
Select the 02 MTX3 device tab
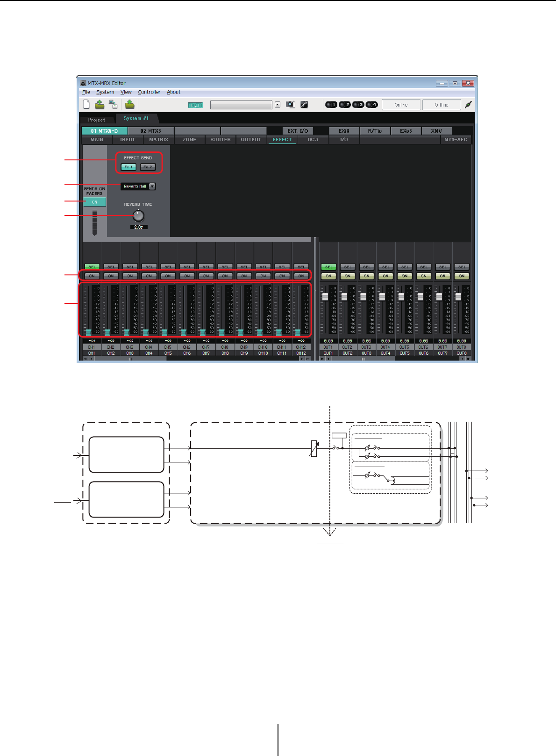coord(150,131)
